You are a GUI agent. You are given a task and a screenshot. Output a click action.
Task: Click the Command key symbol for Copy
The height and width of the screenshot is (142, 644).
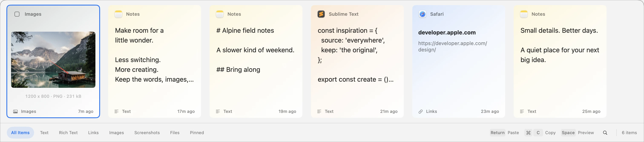point(528,133)
